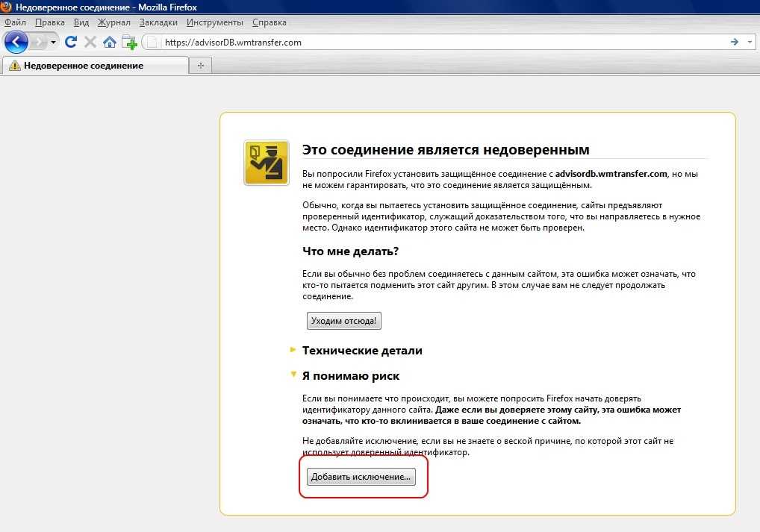The width and height of the screenshot is (760, 532).
Task: Reload the page with the refresh icon
Action: pos(71,42)
